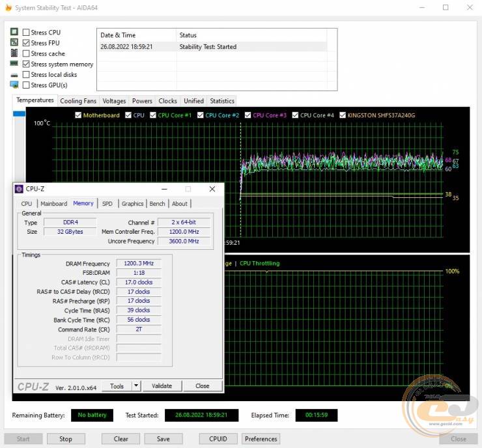Uncheck the Stress FPU option
482x448 pixels.
click(26, 43)
